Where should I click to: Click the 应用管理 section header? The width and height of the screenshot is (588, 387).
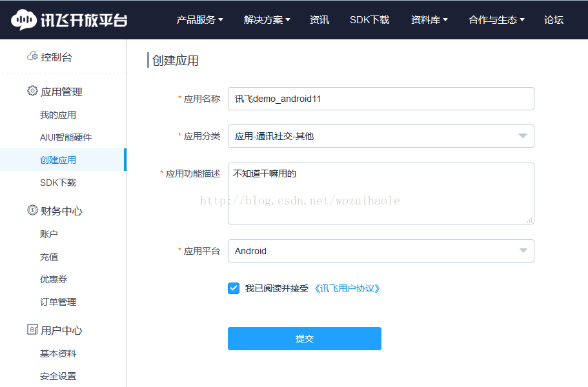[61, 92]
